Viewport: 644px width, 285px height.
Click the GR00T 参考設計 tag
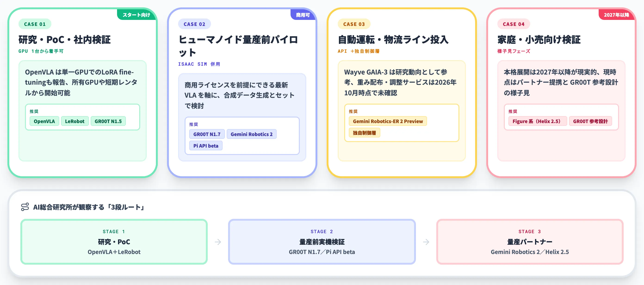click(x=590, y=121)
